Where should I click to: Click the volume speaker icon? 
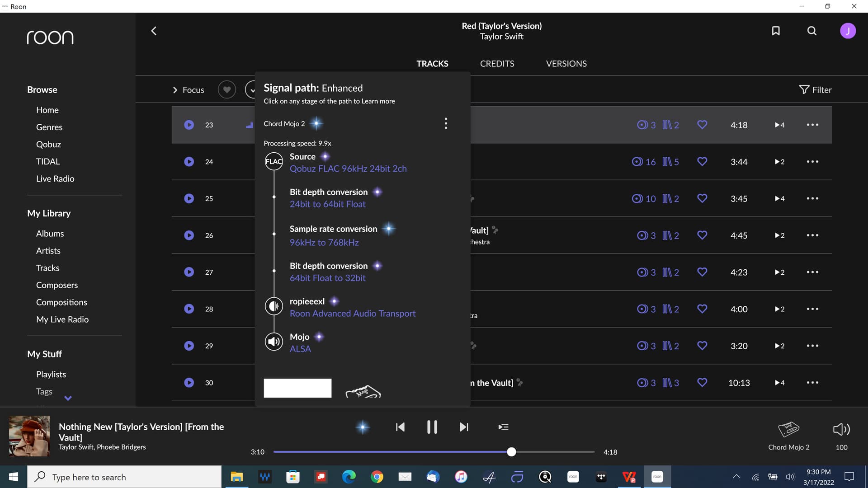[x=841, y=429]
